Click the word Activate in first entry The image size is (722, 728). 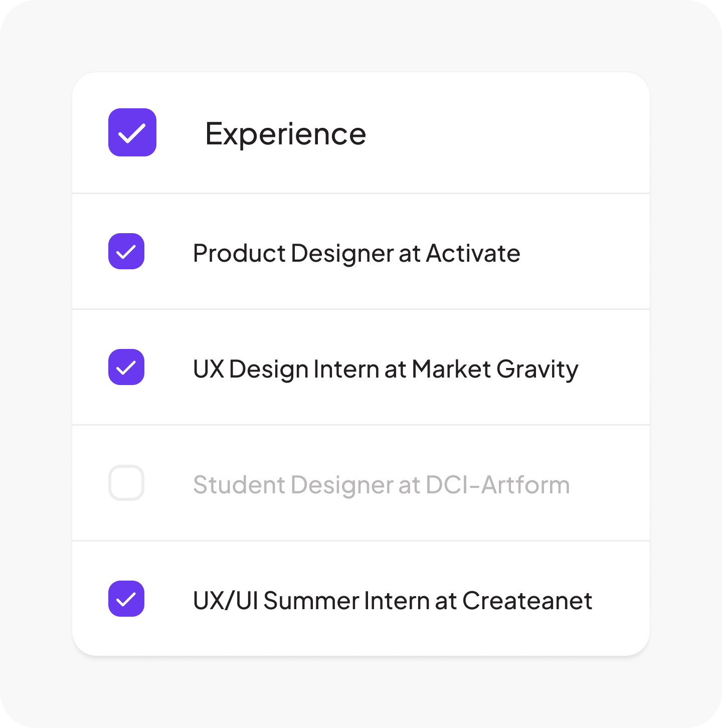coord(473,253)
